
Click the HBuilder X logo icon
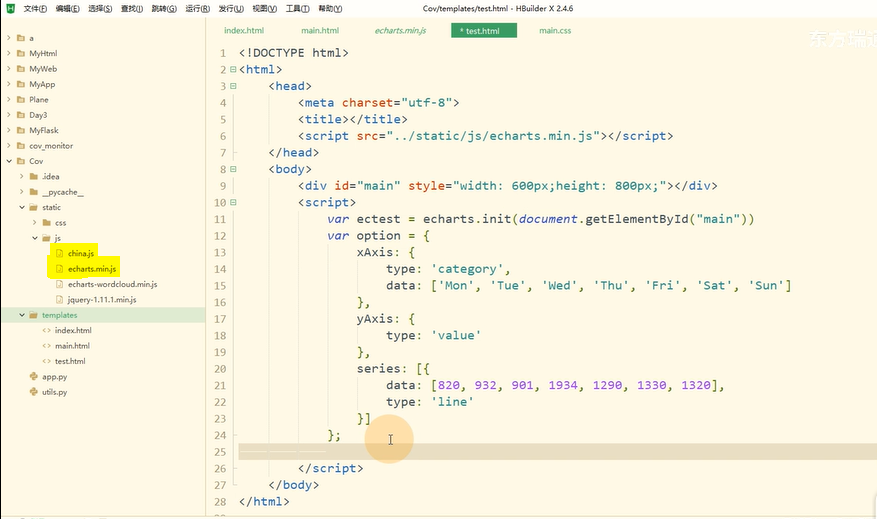(10, 8)
